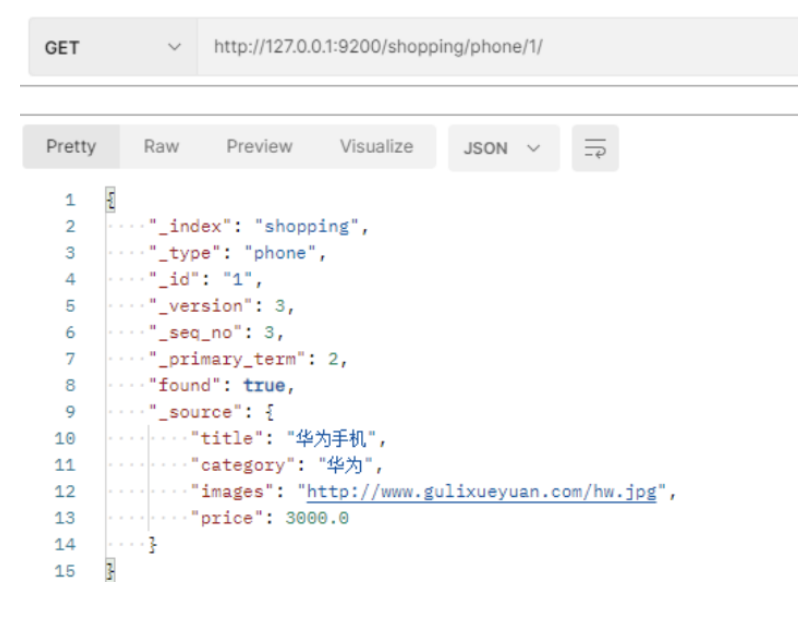
Task: Open the gulixueyuan.com hw.jpg link
Action: point(481,491)
